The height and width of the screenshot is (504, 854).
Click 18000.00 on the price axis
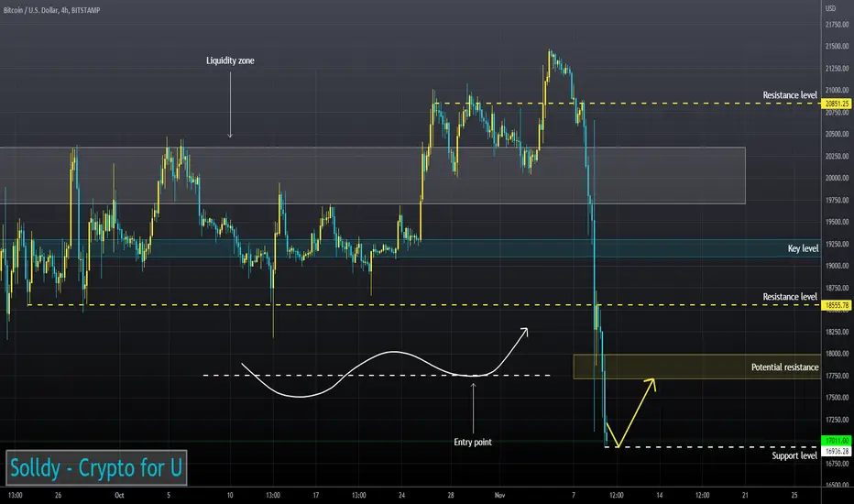click(x=838, y=354)
